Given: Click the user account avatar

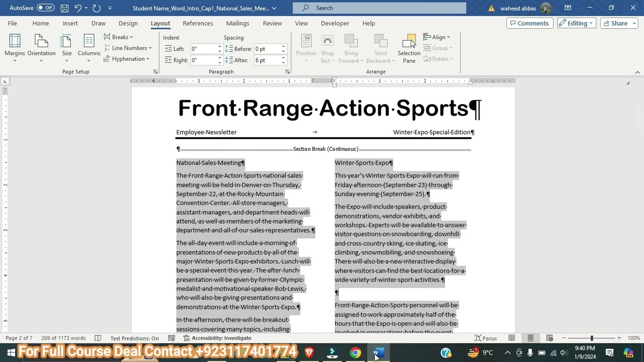Looking at the screenshot, I should tap(545, 8).
